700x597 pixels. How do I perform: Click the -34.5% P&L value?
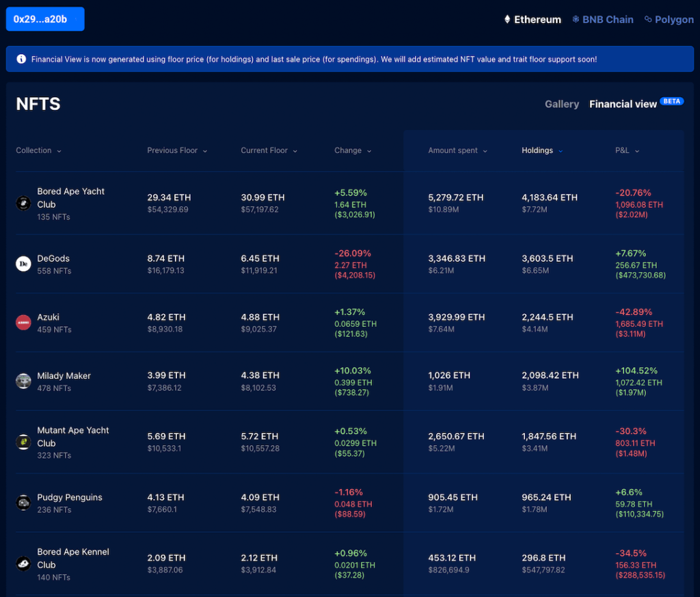(631, 553)
